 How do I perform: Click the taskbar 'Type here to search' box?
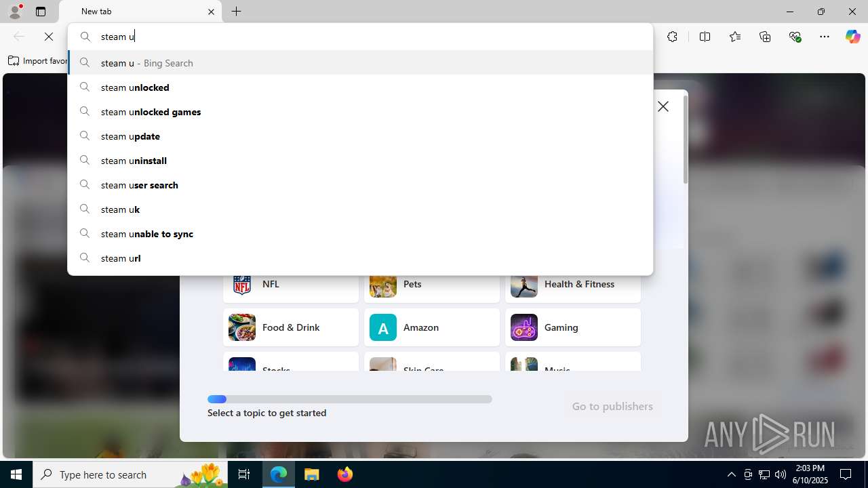[x=132, y=474]
